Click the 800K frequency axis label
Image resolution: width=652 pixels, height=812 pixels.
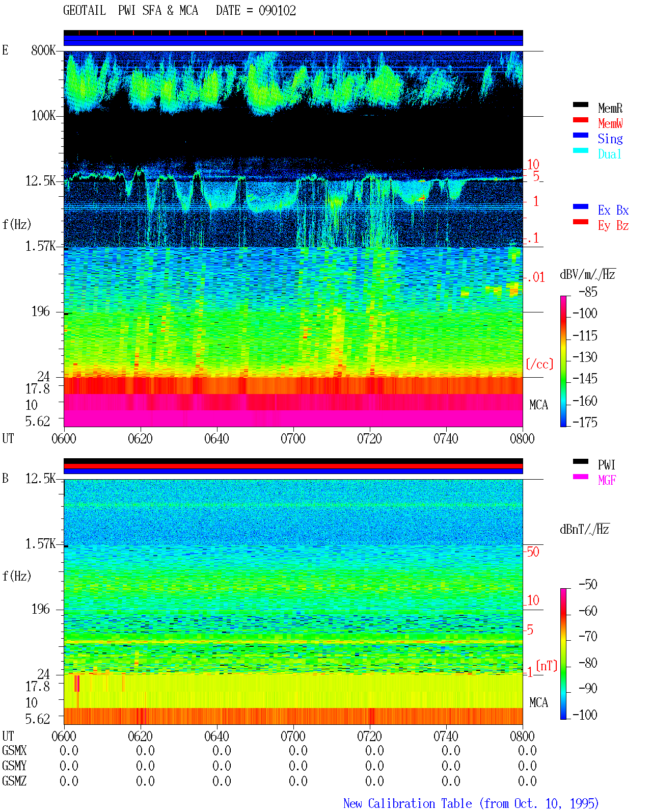click(x=43, y=50)
